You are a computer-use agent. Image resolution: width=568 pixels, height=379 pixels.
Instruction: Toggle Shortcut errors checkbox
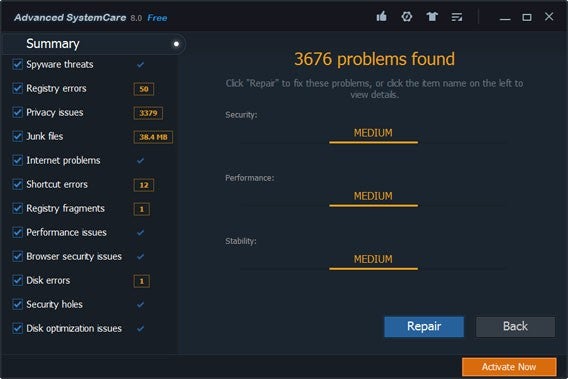[17, 184]
